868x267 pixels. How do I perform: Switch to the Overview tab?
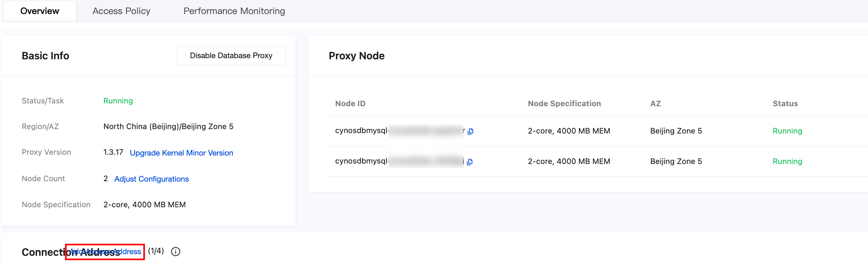tap(40, 11)
